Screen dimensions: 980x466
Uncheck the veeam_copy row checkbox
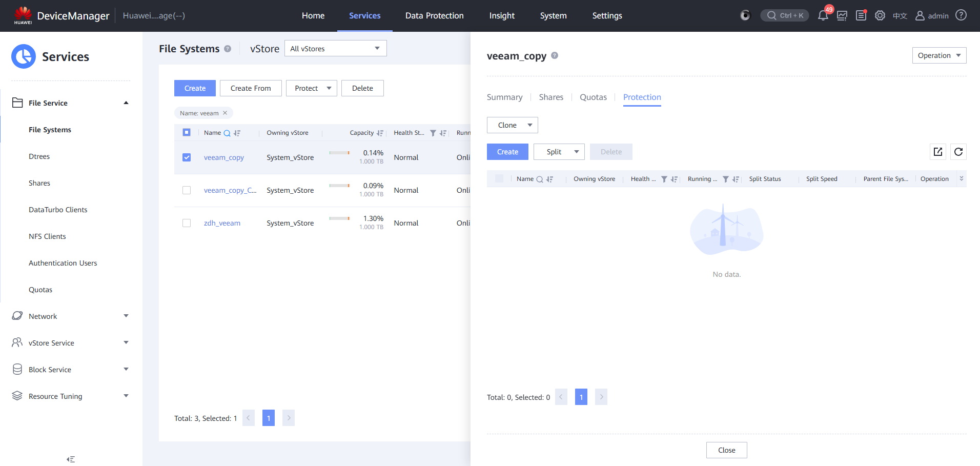point(187,157)
